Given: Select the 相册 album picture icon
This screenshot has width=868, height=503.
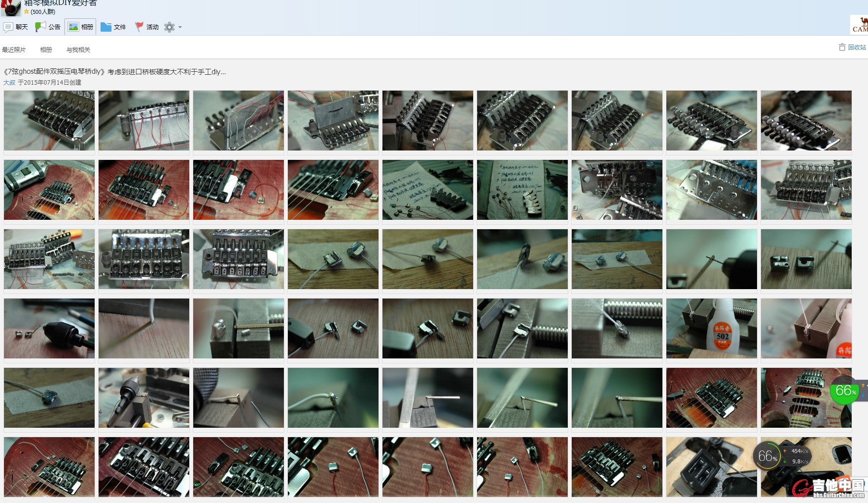Looking at the screenshot, I should click(73, 27).
